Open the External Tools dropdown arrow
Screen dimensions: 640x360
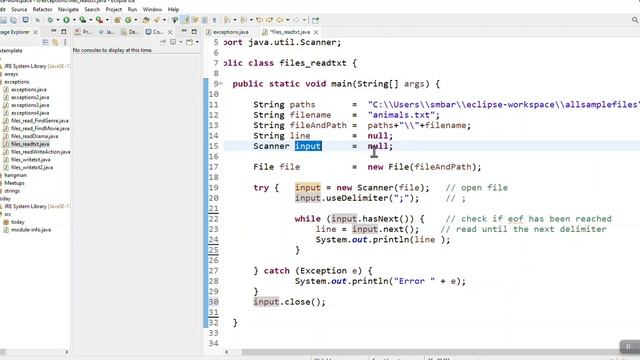[x=107, y=20]
